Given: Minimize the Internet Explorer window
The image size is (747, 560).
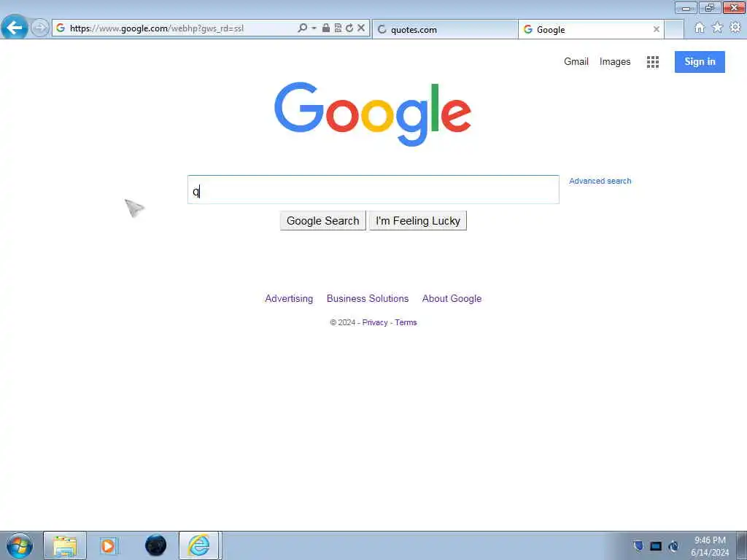Looking at the screenshot, I should 686,7.
